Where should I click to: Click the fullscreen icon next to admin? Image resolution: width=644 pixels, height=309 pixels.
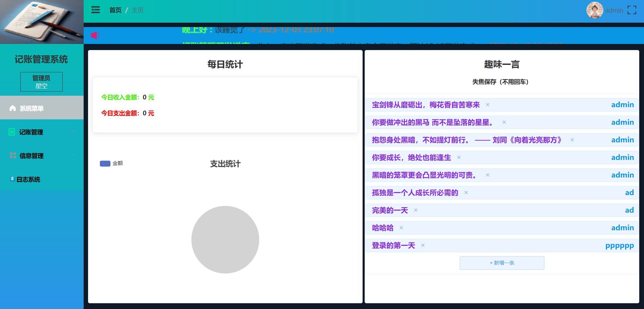631,10
